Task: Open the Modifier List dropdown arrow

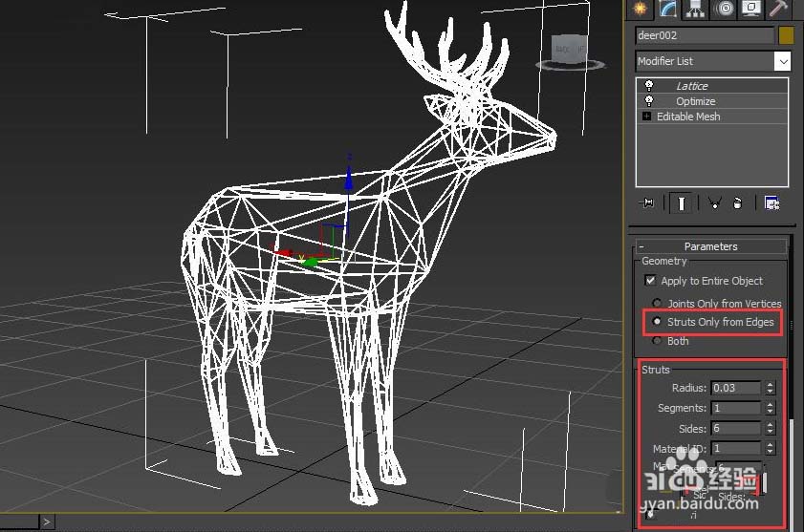Action: (x=782, y=61)
